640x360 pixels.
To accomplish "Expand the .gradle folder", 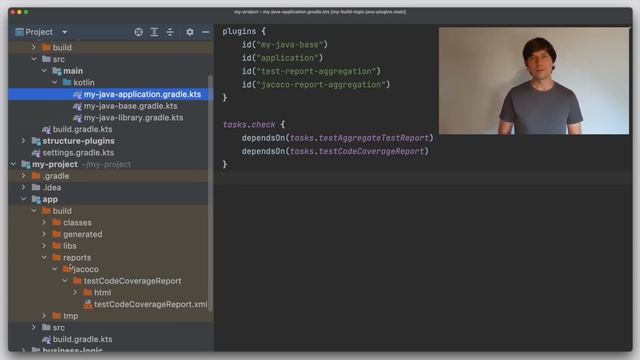I will tap(23, 176).
